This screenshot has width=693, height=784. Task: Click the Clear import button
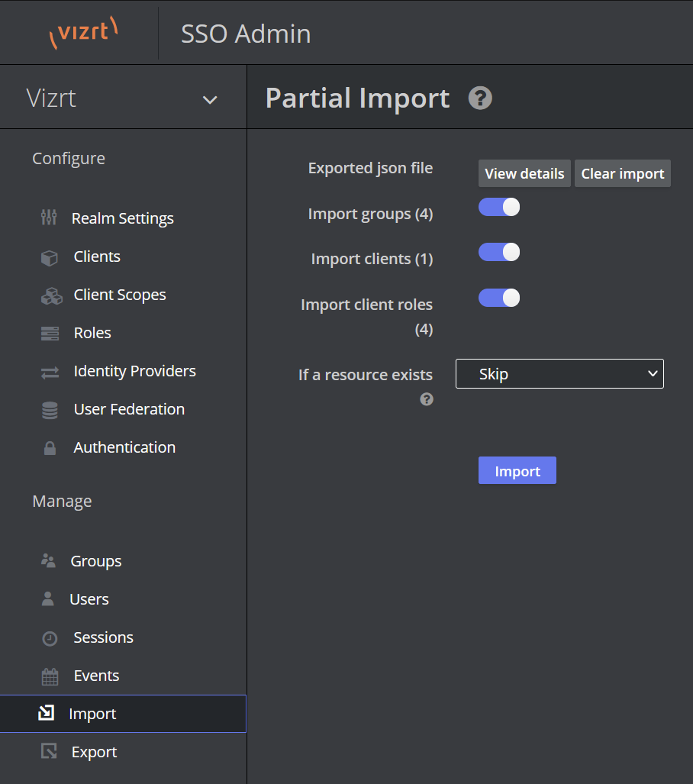click(622, 173)
